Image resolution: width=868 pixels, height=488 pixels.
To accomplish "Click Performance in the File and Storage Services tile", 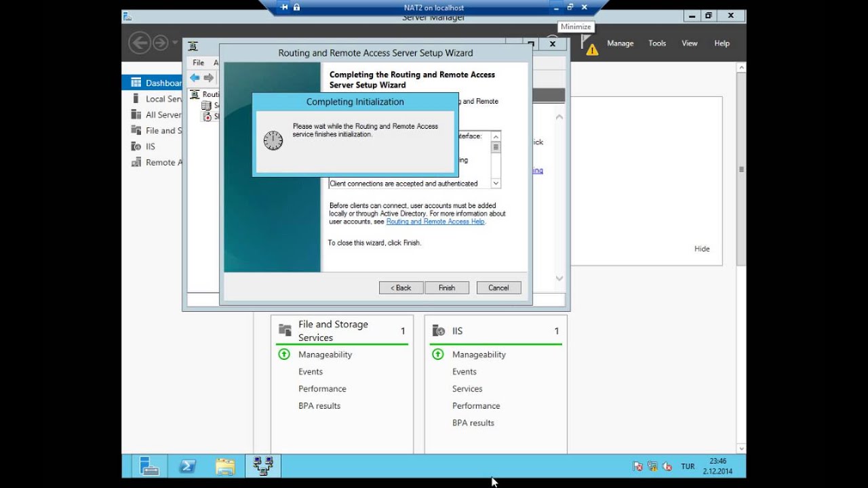I will (322, 388).
